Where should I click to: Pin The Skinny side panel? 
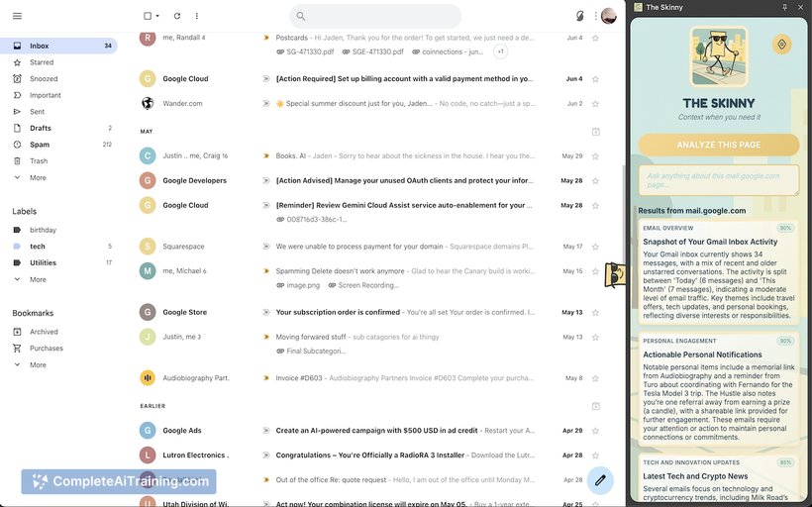click(785, 7)
